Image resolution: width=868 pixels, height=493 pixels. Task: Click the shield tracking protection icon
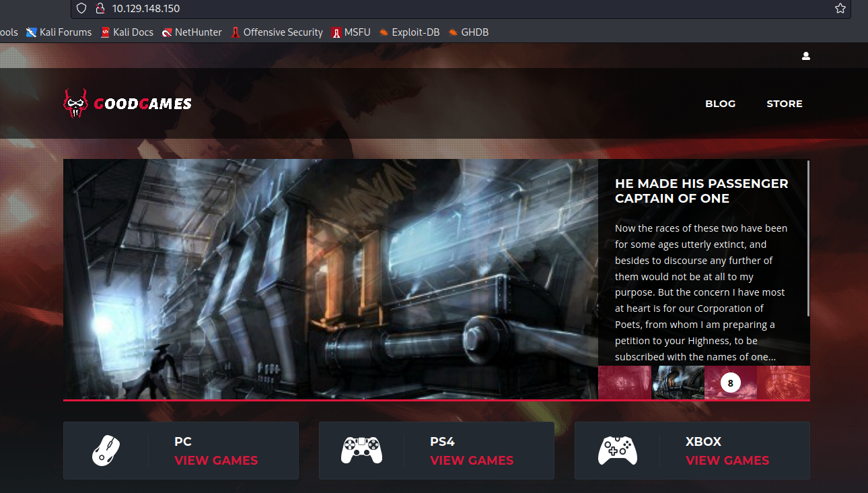point(81,9)
